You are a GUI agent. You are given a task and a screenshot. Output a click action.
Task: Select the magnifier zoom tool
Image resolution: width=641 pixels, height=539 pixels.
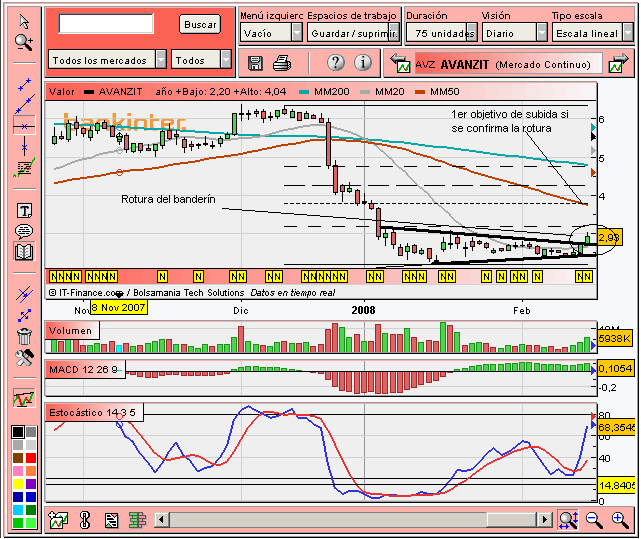coord(24,42)
